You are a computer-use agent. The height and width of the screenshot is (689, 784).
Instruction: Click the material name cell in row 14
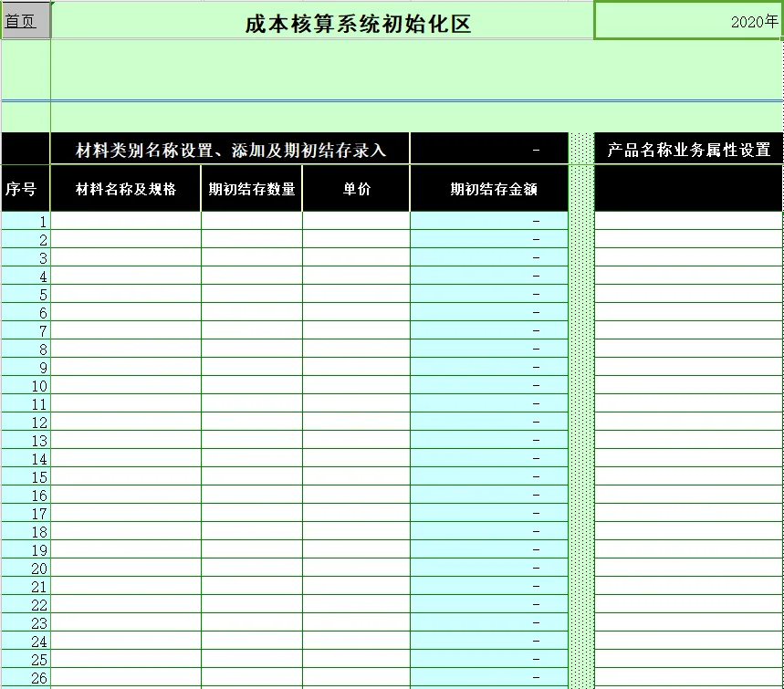pos(126,458)
